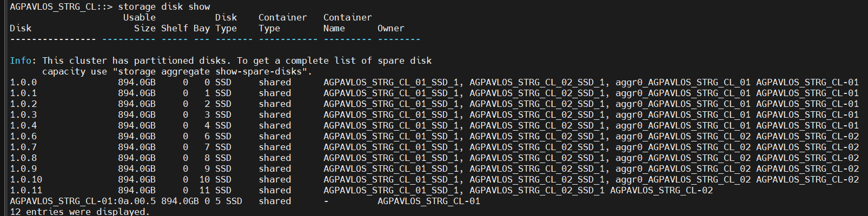Click aggr0_AGPAVLOS_STRG_CL_02 in the 1.0.7 row

click(x=683, y=147)
